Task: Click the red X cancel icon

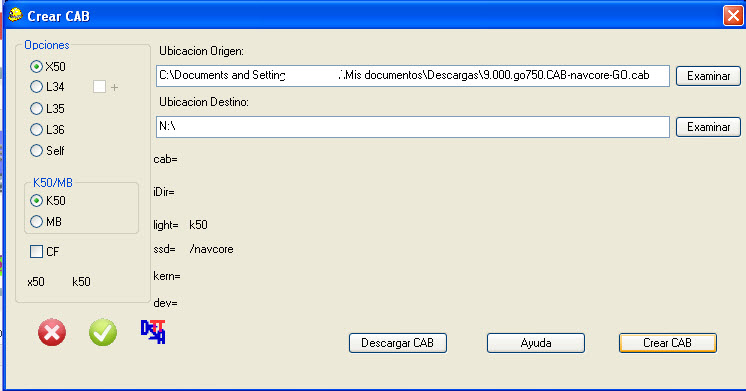Action: coord(52,332)
